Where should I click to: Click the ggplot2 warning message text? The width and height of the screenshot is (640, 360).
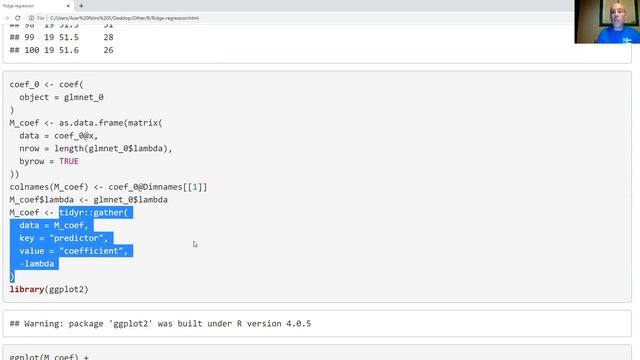[160, 324]
